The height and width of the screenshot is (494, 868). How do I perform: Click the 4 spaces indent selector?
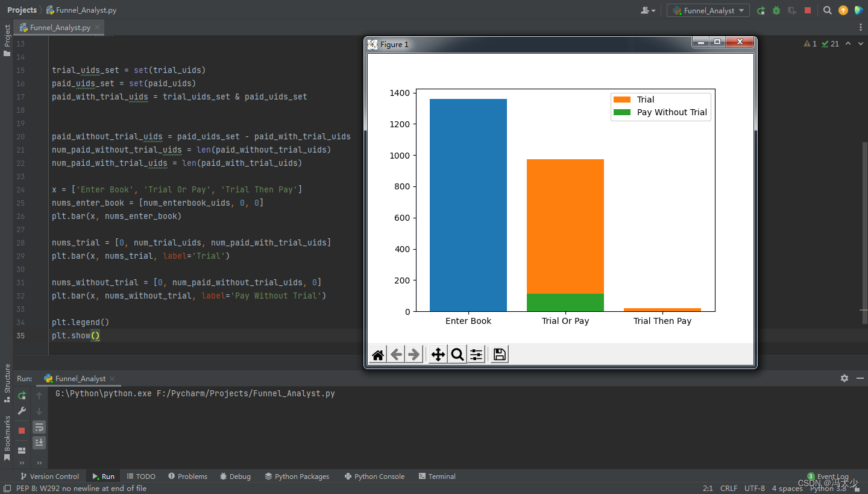787,489
